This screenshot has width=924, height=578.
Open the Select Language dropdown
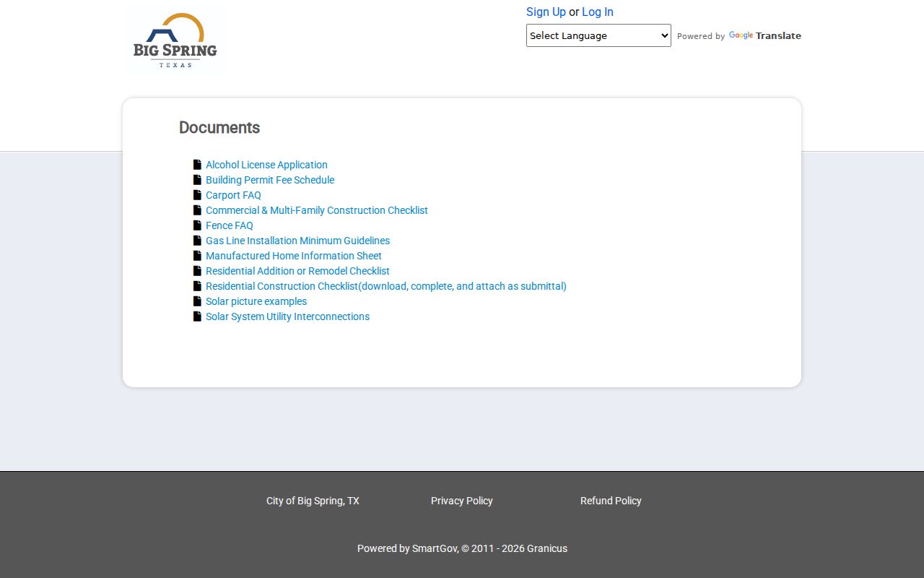(x=598, y=35)
